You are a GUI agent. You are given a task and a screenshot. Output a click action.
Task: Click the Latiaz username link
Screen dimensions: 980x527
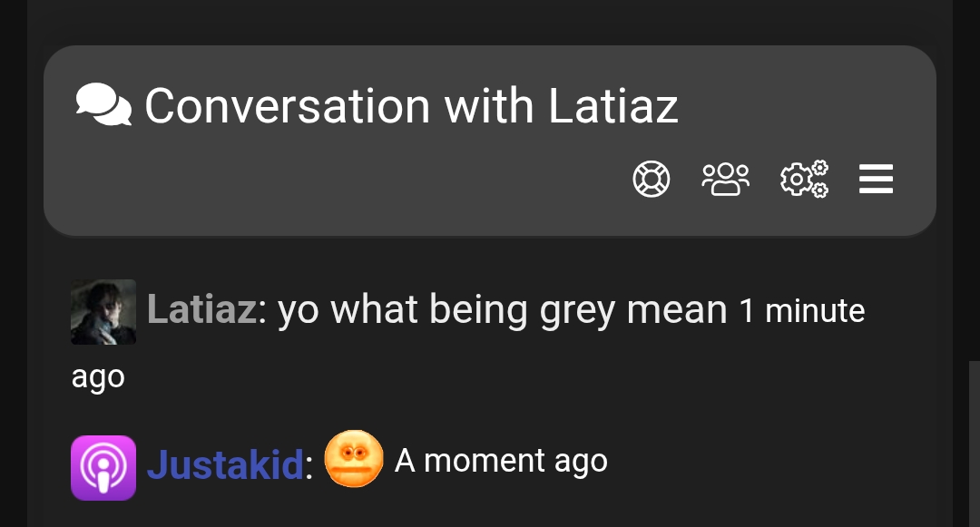click(201, 309)
